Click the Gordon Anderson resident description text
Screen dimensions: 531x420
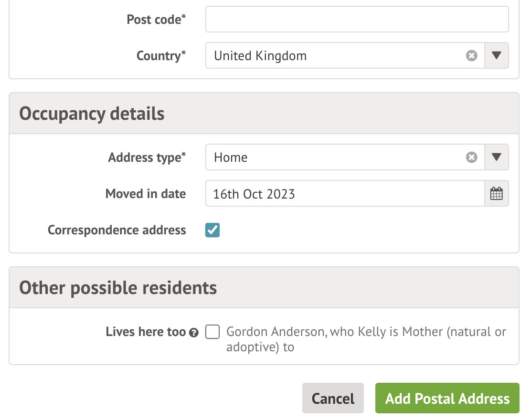pos(366,339)
